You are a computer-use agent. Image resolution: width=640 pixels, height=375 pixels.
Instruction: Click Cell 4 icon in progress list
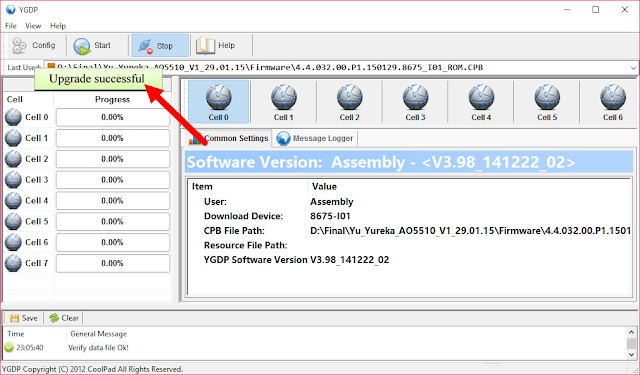point(13,200)
